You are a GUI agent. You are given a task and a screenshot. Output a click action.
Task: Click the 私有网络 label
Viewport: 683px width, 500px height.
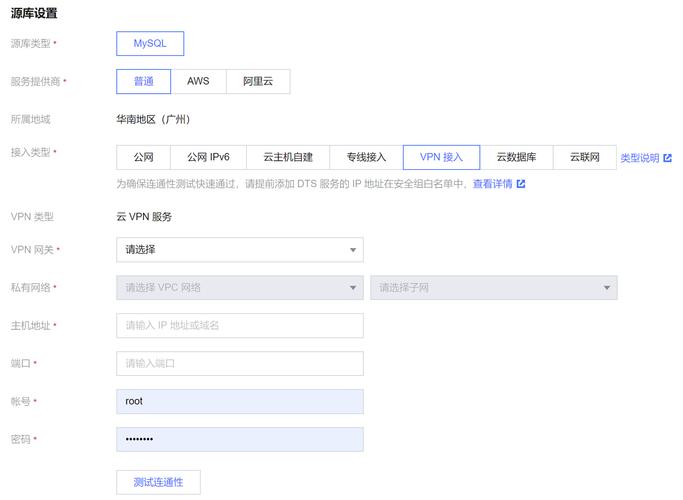point(30,288)
